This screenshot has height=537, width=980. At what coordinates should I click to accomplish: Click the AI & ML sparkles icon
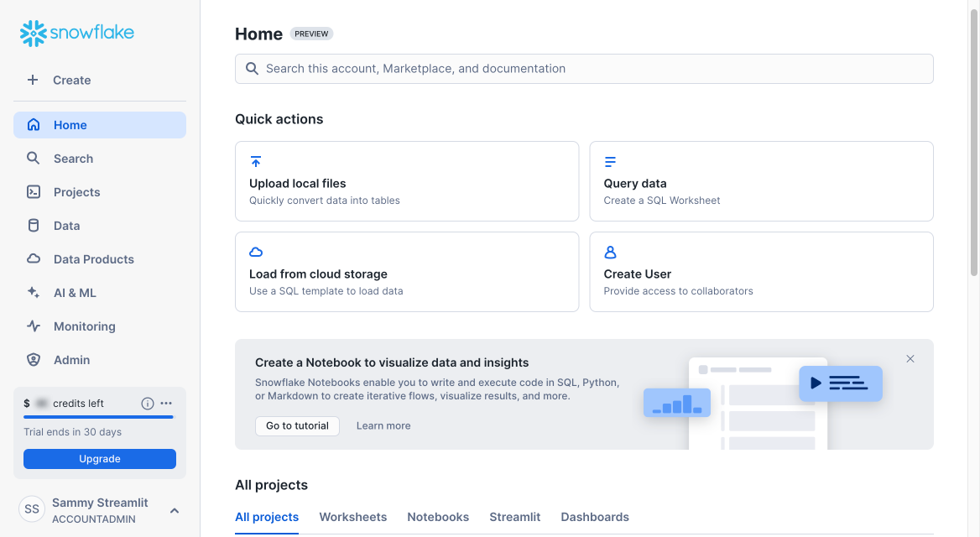coord(34,292)
